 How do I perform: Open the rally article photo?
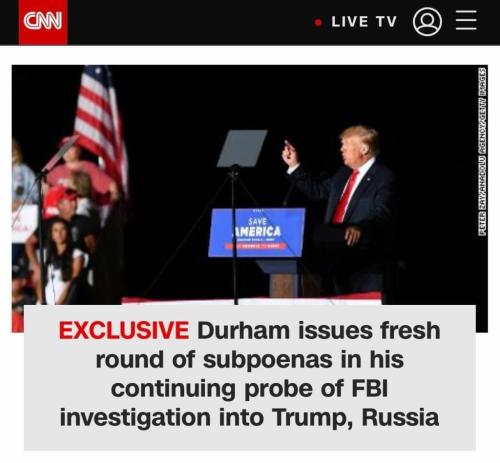point(250,185)
